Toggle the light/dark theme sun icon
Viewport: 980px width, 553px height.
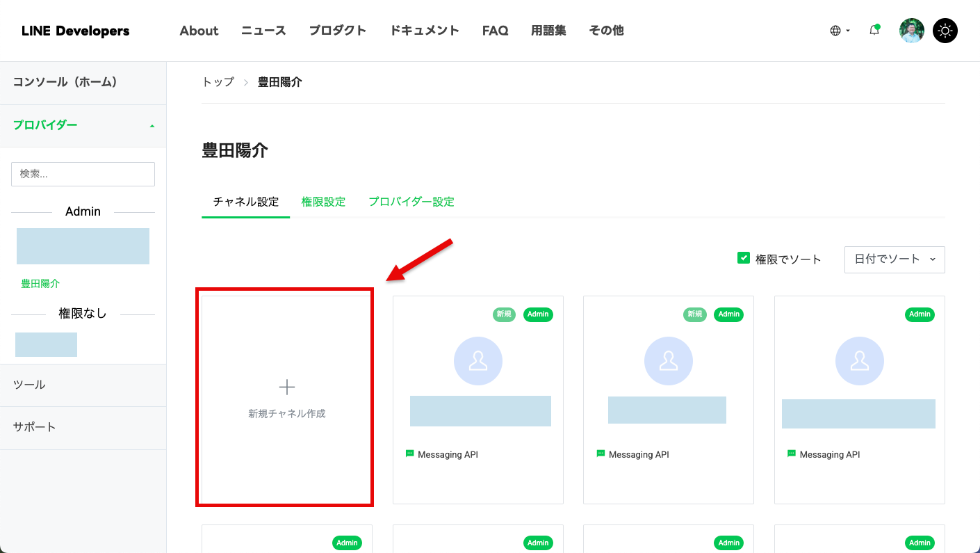(945, 31)
